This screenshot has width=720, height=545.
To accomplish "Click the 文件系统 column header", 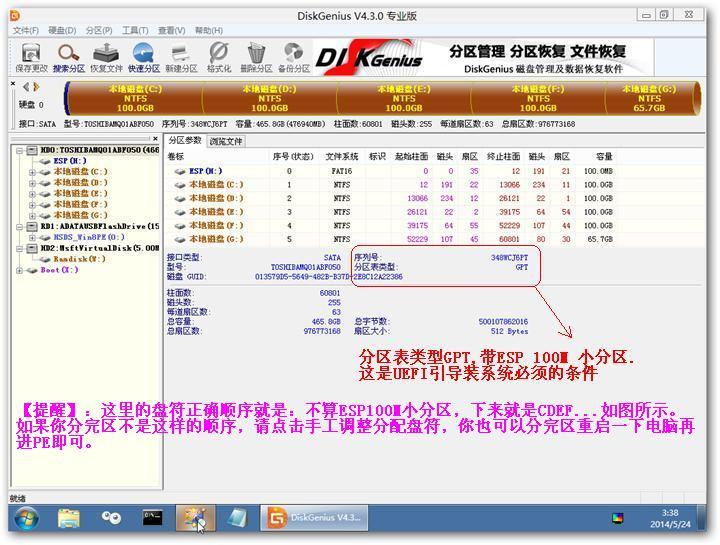I will pyautogui.click(x=342, y=157).
